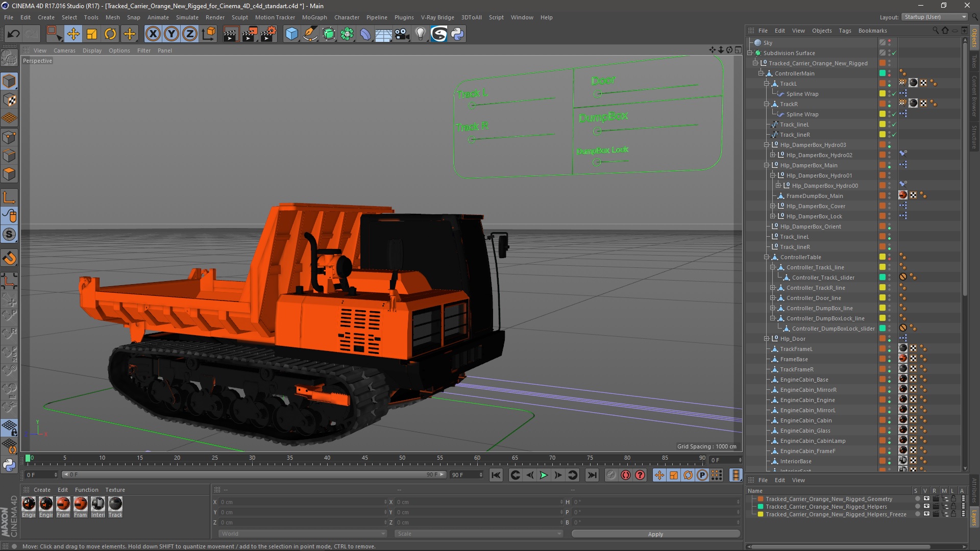Select Live Selection tool
Screen dimensions: 980x551
pyautogui.click(x=54, y=34)
